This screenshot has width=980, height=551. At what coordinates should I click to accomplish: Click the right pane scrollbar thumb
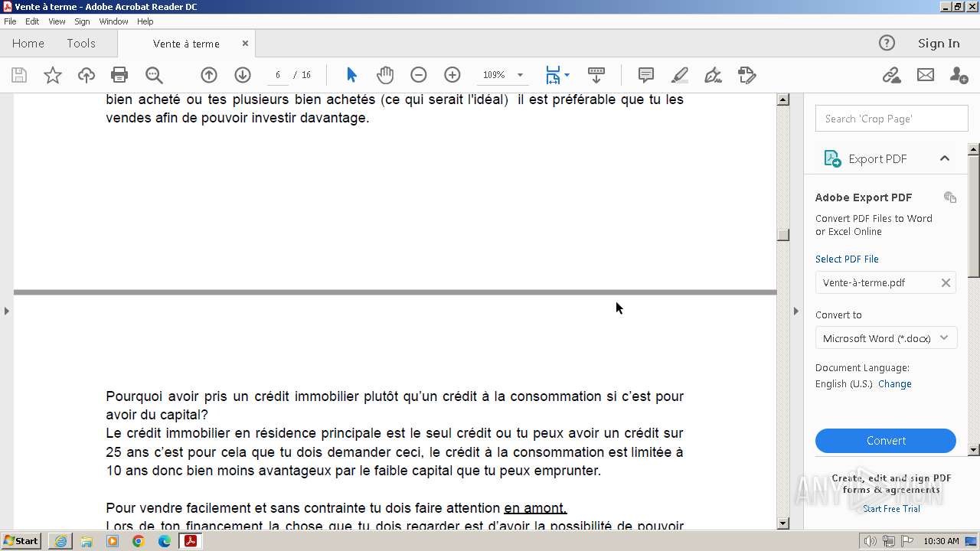[974, 215]
